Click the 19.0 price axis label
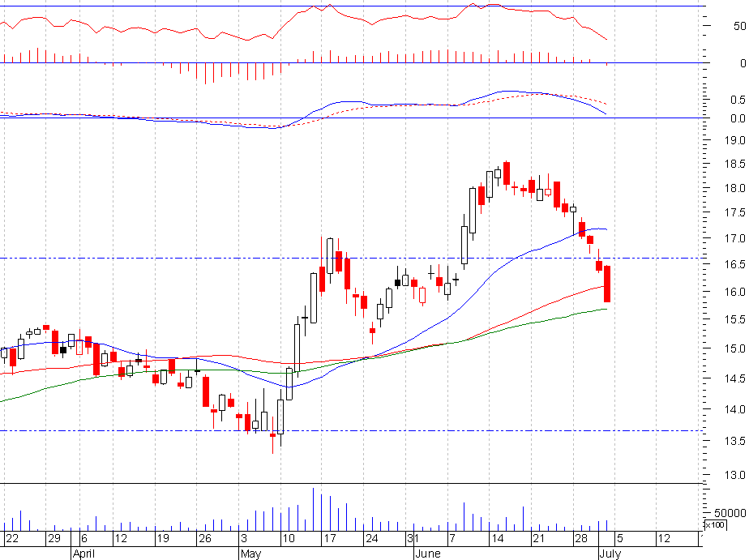The image size is (749, 560). click(x=734, y=140)
